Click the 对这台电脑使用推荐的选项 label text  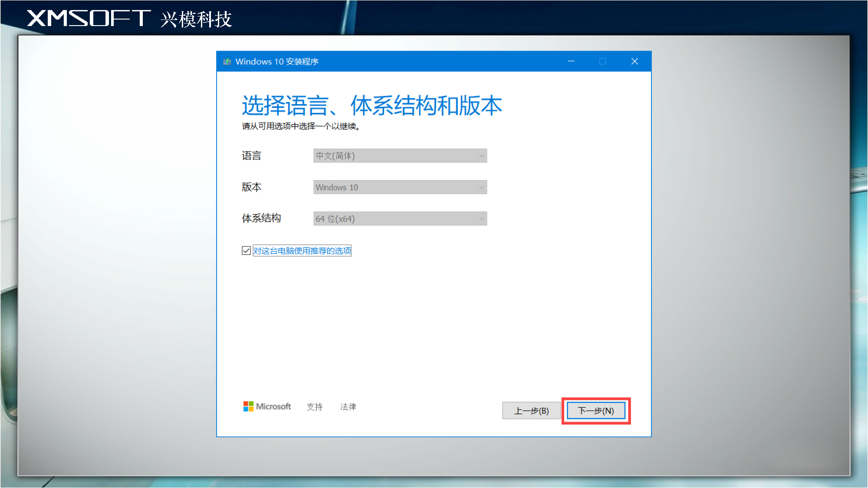coord(302,251)
